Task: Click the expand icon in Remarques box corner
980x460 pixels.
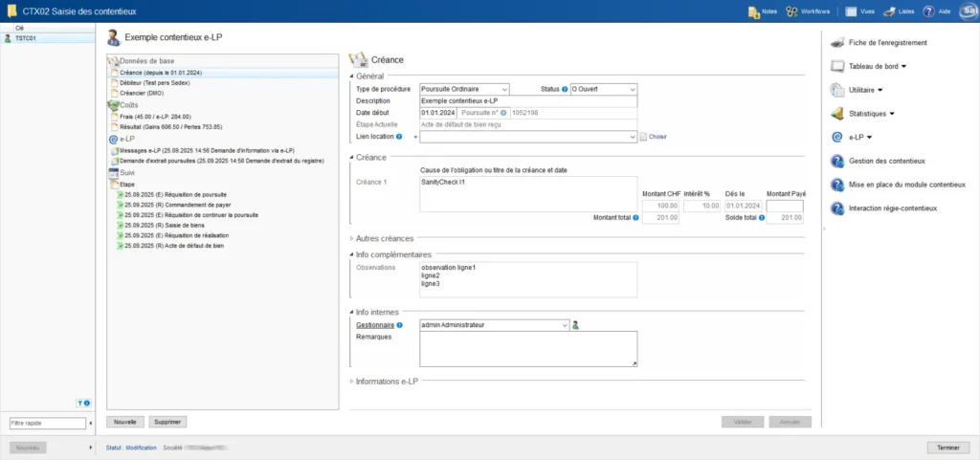Action: coord(635,363)
